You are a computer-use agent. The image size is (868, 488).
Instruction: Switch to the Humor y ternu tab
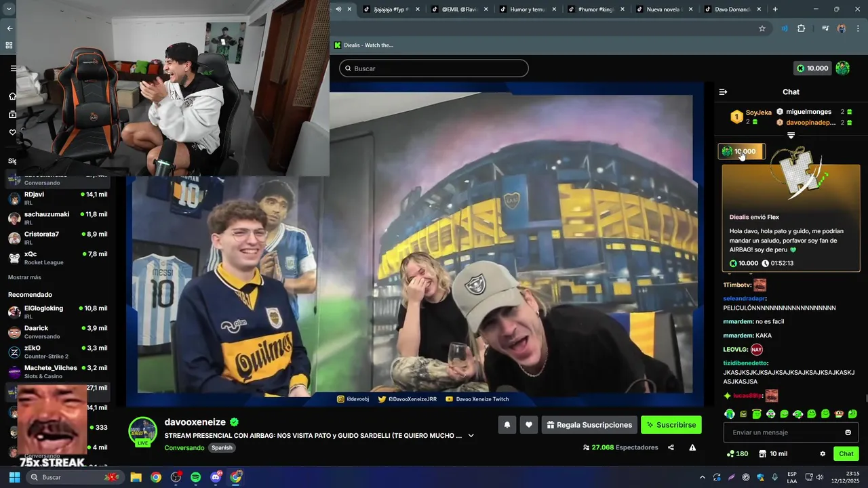tap(528, 9)
